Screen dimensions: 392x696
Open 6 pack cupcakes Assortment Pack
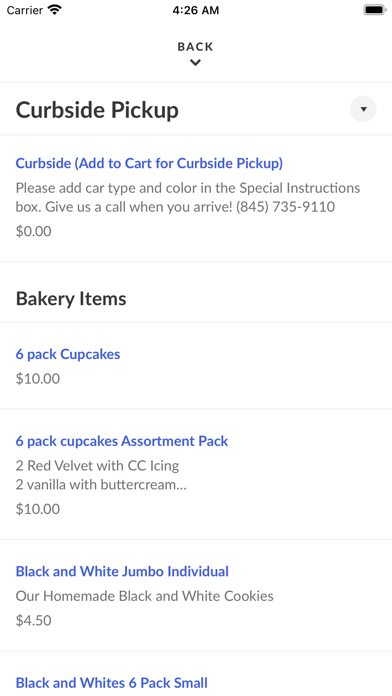click(122, 441)
